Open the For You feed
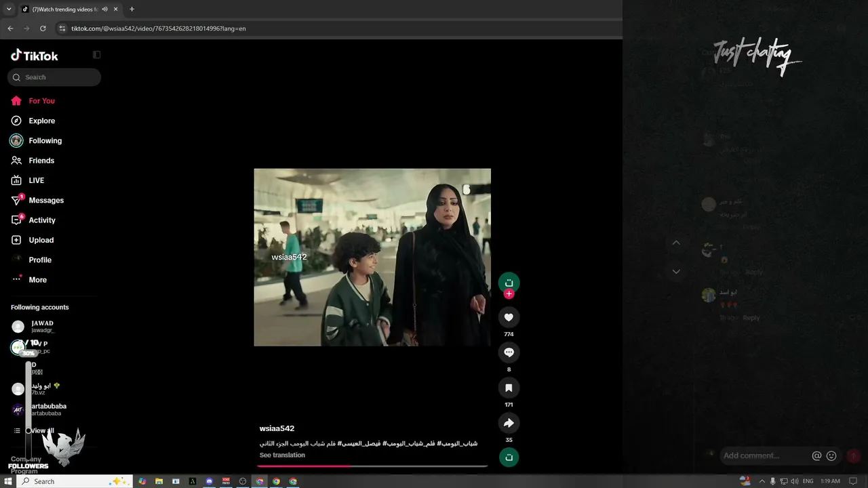 point(33,101)
